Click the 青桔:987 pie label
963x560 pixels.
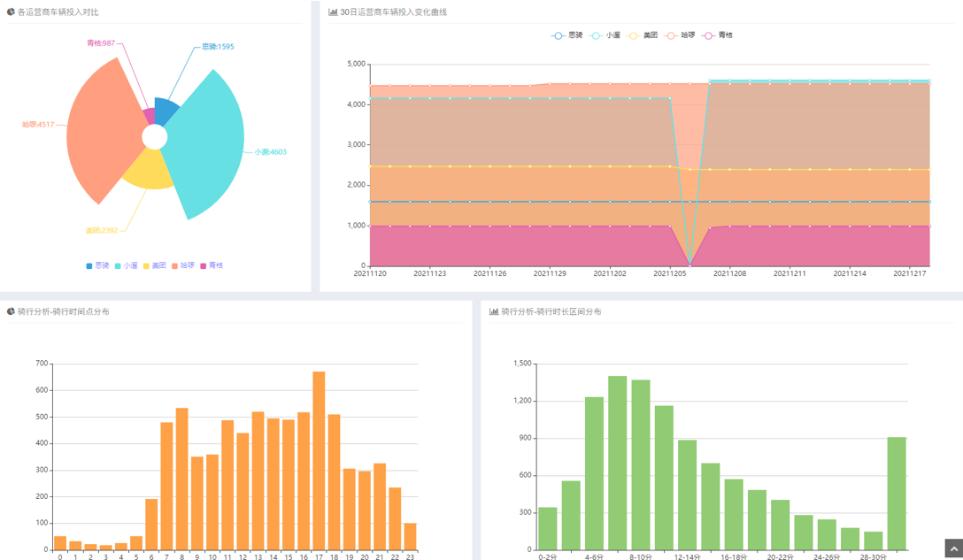pyautogui.click(x=100, y=43)
